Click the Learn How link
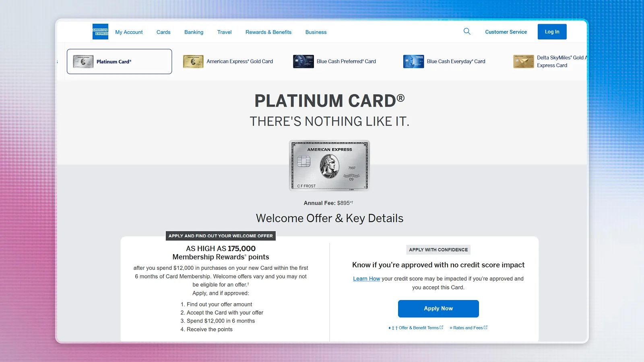The image size is (644, 362). tap(367, 279)
